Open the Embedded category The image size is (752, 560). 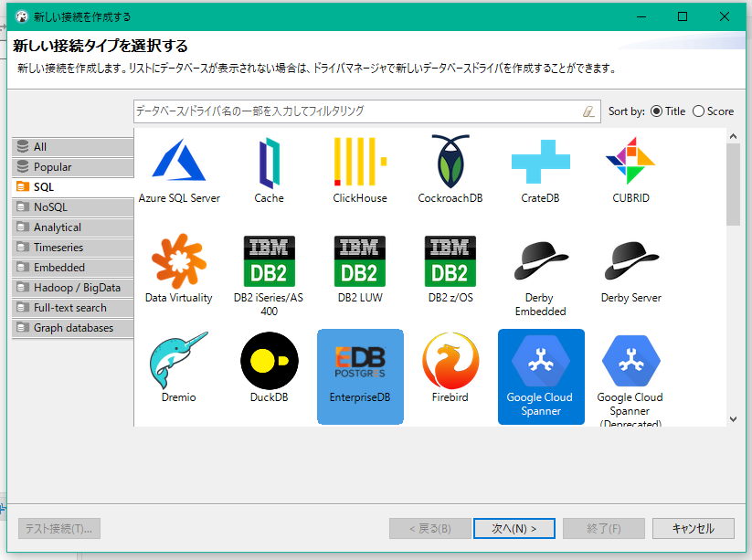(72, 268)
